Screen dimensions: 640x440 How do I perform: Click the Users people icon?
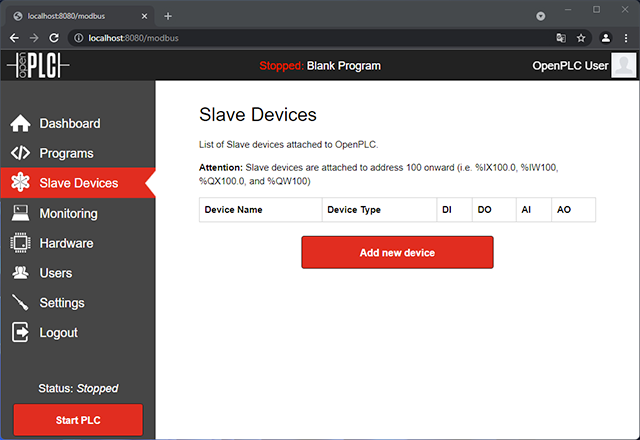tap(20, 273)
